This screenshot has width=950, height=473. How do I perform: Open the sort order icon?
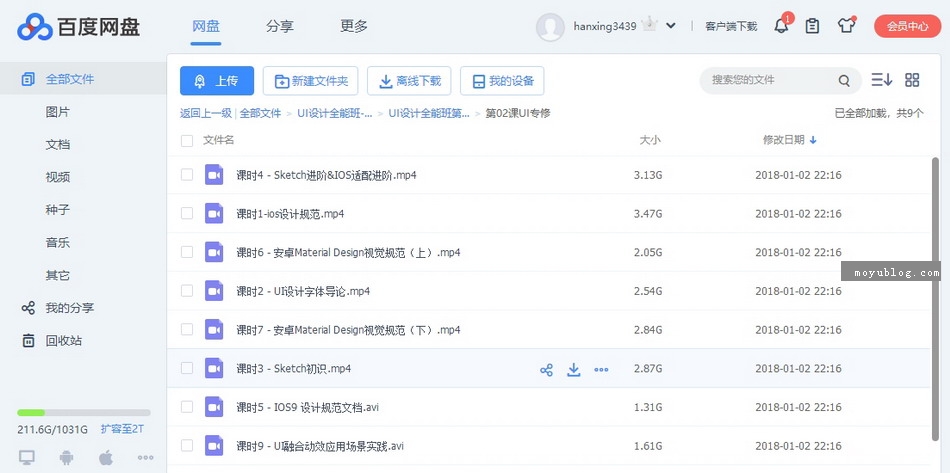(882, 80)
